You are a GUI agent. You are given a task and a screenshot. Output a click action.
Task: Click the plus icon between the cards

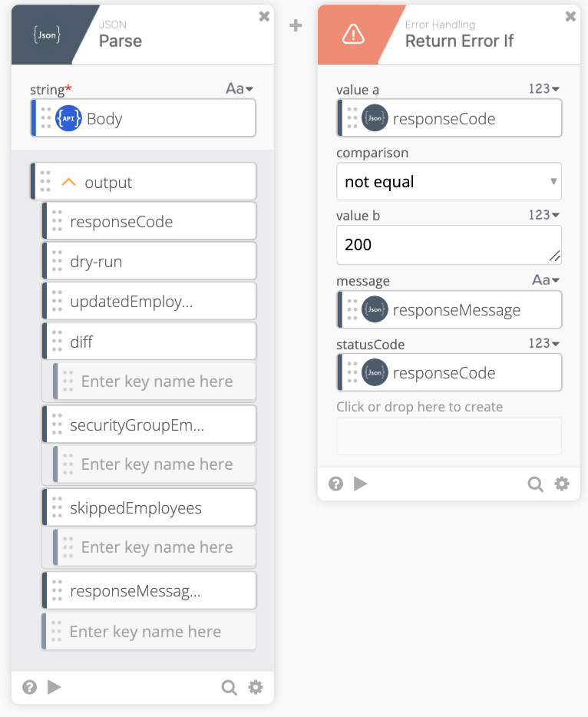(x=296, y=26)
